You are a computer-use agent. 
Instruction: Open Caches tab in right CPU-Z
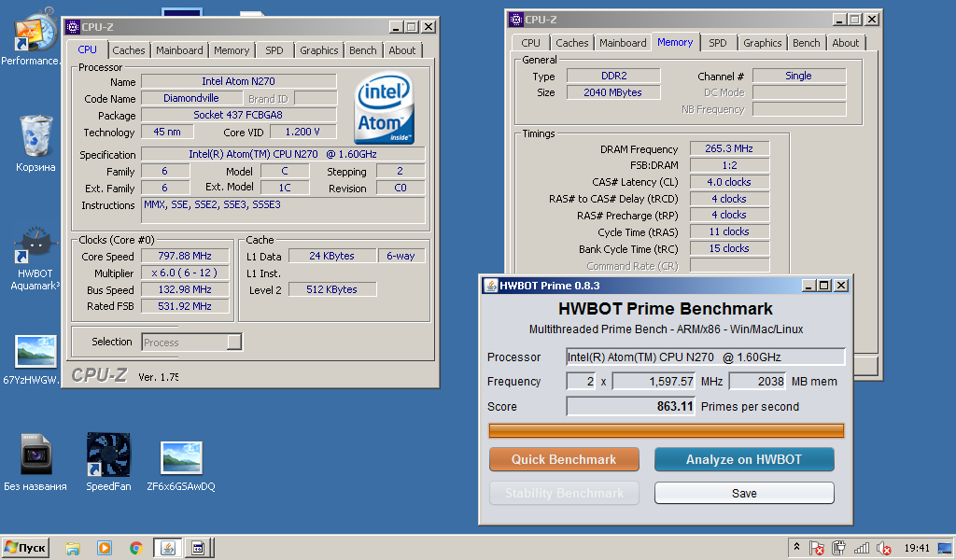coord(572,43)
